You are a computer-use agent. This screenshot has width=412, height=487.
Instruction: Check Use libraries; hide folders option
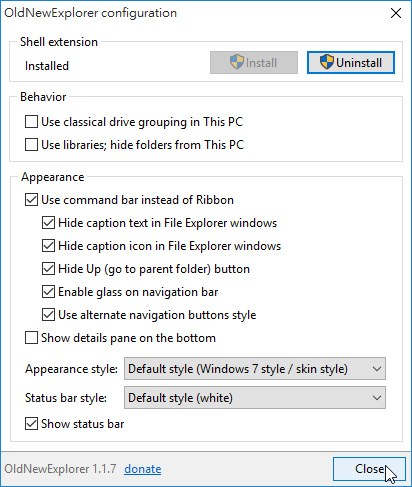click(31, 145)
